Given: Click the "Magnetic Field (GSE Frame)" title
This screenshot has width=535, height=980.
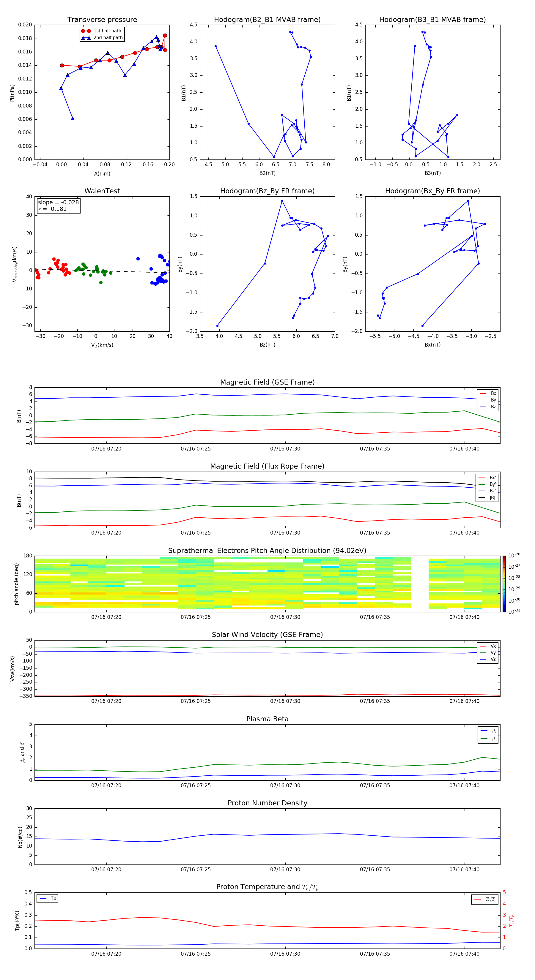Looking at the screenshot, I should click(267, 382).
